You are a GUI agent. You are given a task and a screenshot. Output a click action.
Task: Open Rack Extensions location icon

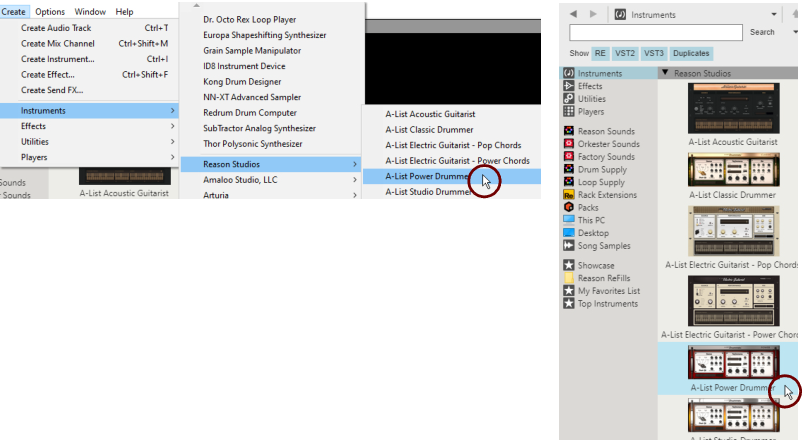[568, 195]
